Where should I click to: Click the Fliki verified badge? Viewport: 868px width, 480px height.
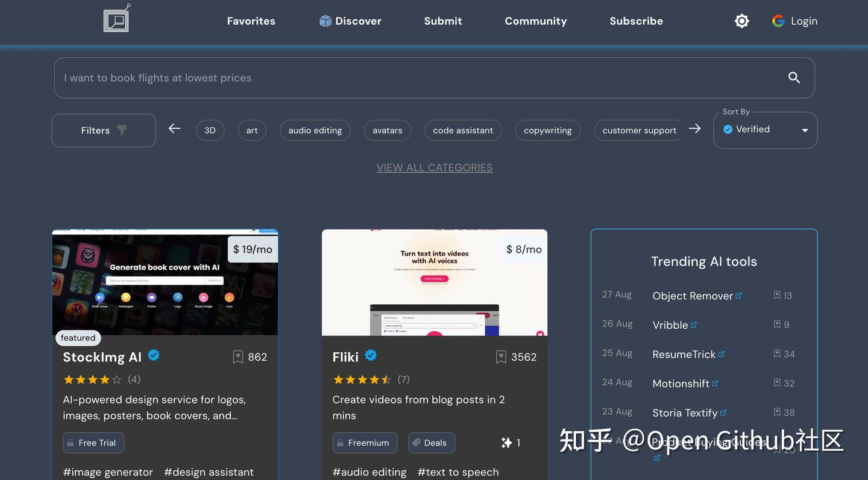[371, 355]
